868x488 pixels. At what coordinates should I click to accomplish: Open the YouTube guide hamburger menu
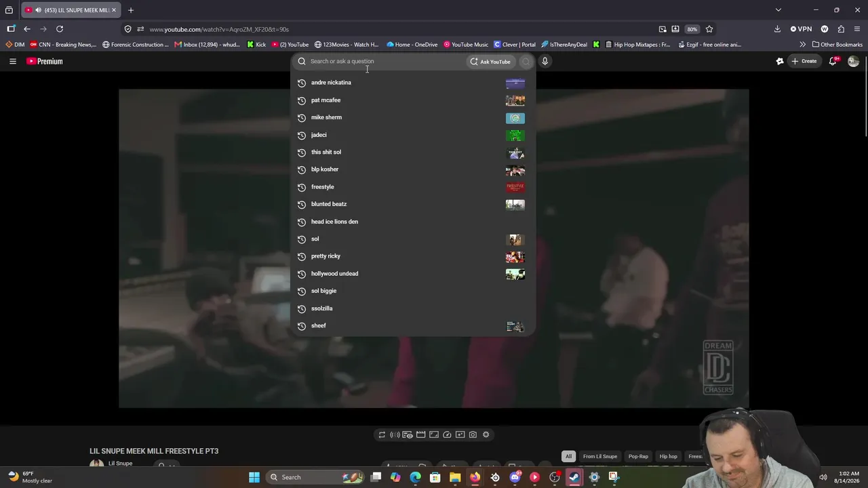[x=12, y=61]
